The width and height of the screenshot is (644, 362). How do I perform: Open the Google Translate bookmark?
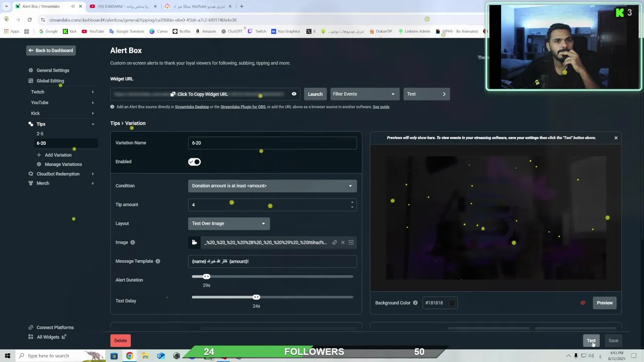[127, 31]
